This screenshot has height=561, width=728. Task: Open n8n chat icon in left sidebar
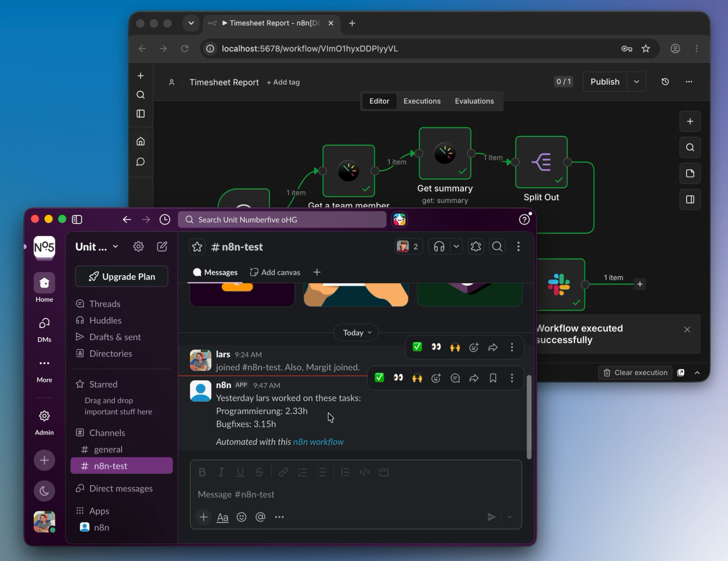pyautogui.click(x=141, y=162)
